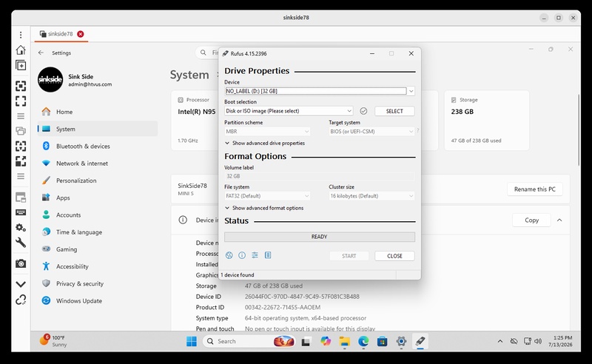Click the READY status progress bar
The width and height of the screenshot is (592, 364).
320,237
